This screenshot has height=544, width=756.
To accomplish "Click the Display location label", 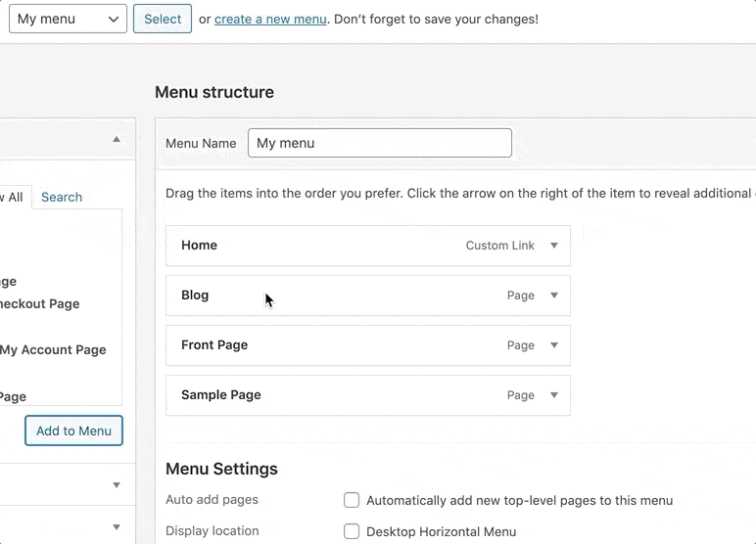I will point(213,531).
